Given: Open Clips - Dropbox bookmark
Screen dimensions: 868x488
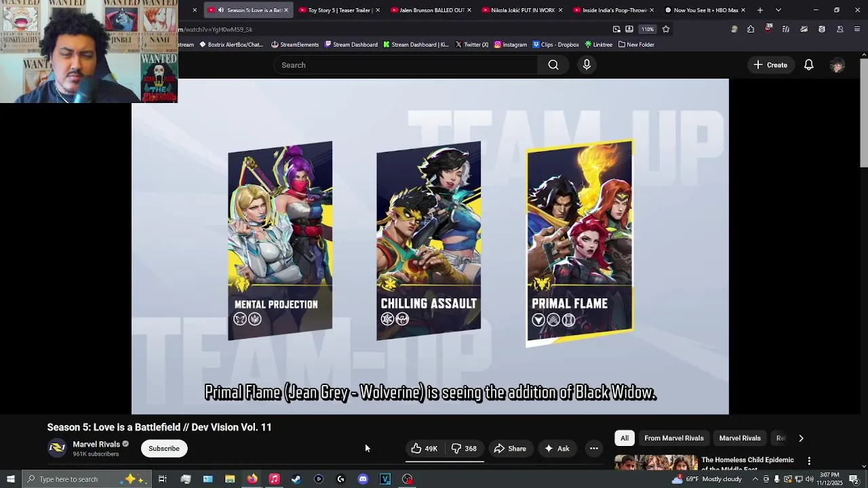Looking at the screenshot, I should click(556, 45).
